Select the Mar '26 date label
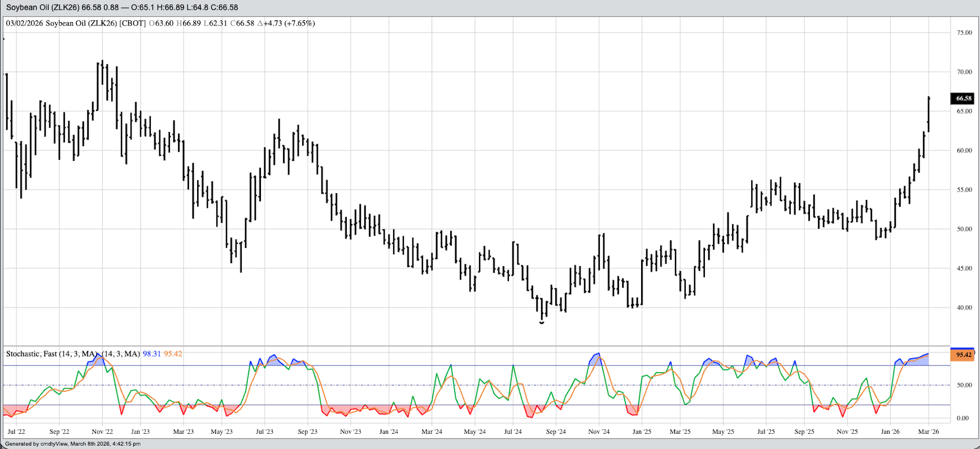Screen dimensions: 980x449 [929, 431]
